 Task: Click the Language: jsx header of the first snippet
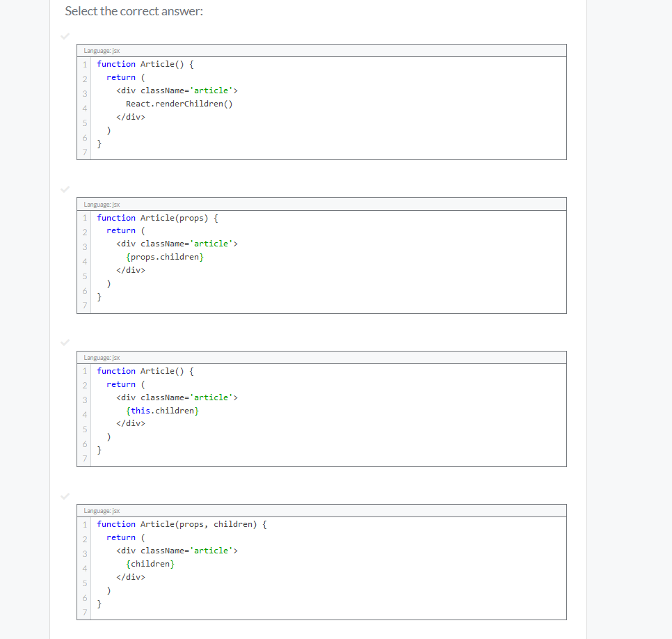(x=101, y=50)
